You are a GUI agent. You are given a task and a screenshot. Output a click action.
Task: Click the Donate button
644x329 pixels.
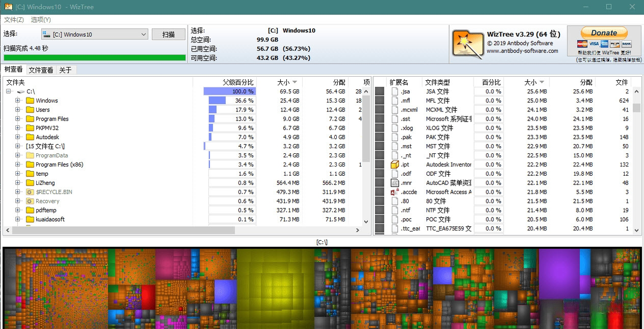coord(604,32)
